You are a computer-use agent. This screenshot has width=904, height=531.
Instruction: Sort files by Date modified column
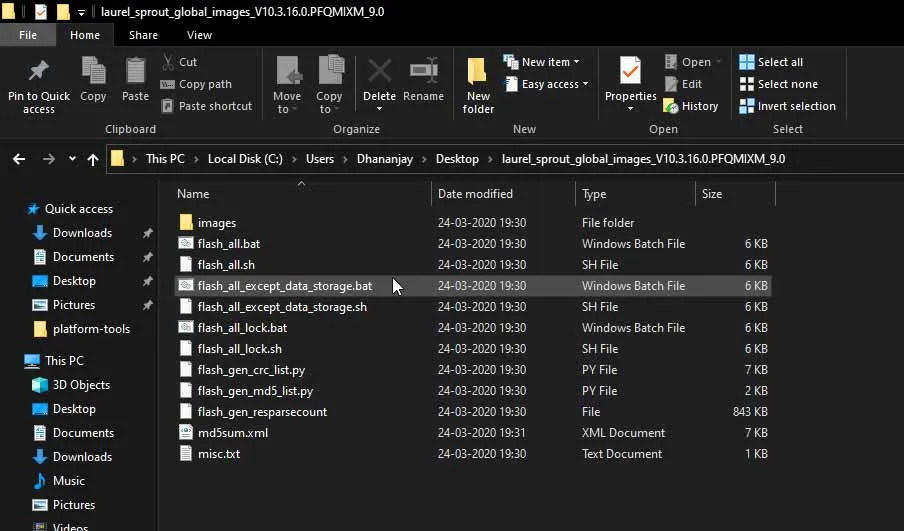tap(475, 194)
